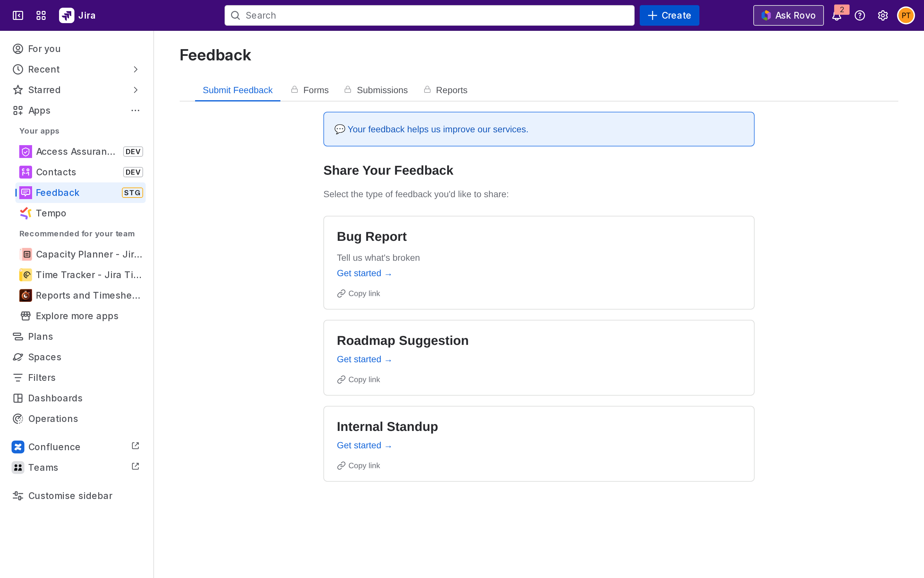This screenshot has width=924, height=578.
Task: Click the 'Your feedback helps us improve' banner
Action: [x=539, y=129]
